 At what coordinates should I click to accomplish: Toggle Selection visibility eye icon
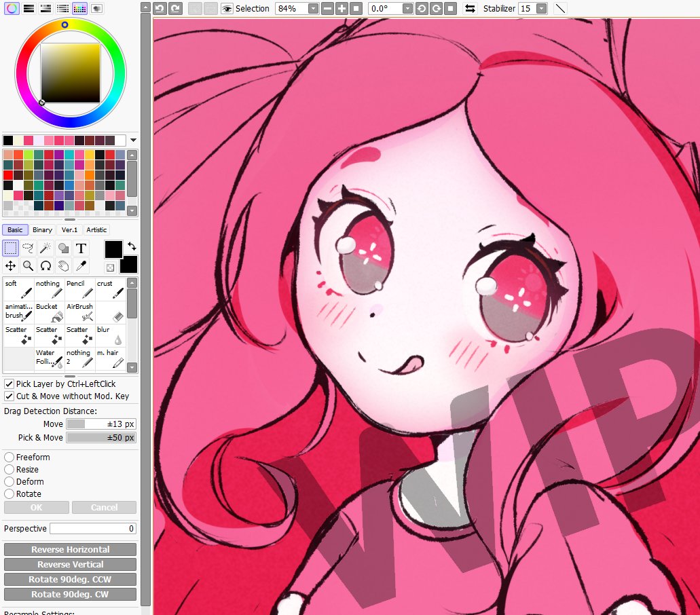[227, 8]
